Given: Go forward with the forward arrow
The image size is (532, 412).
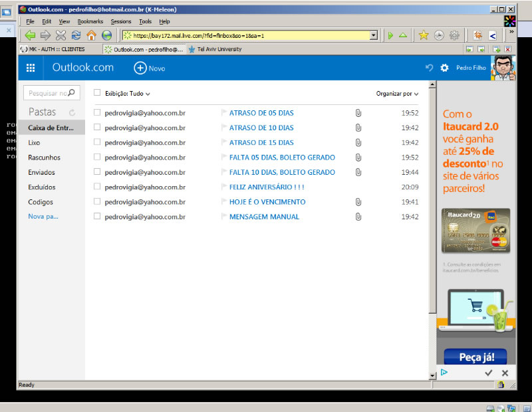Looking at the screenshot, I should pos(45,35).
